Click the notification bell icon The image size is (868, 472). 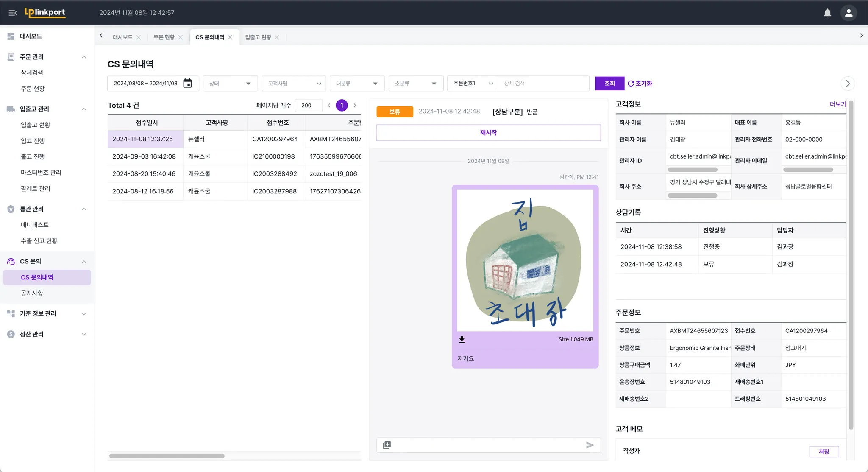827,13
